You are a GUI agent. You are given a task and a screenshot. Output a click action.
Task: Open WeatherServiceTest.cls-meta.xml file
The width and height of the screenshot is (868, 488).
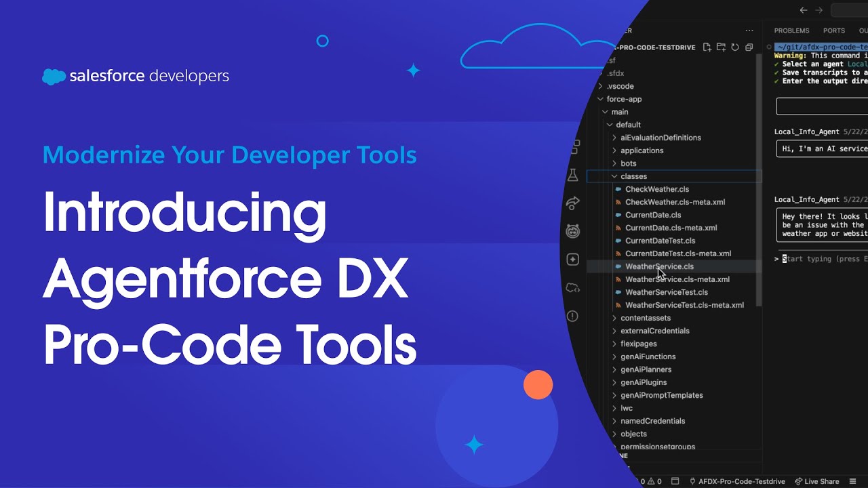pyautogui.click(x=684, y=305)
